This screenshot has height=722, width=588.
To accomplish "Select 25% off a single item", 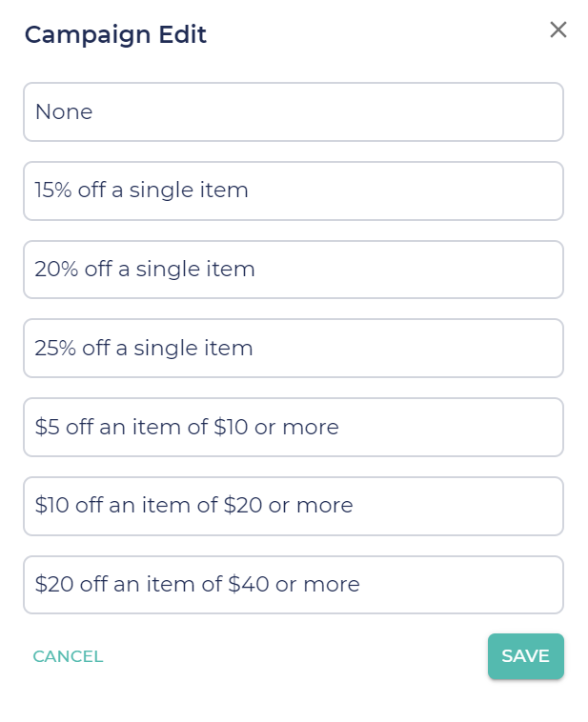I will pos(294,348).
